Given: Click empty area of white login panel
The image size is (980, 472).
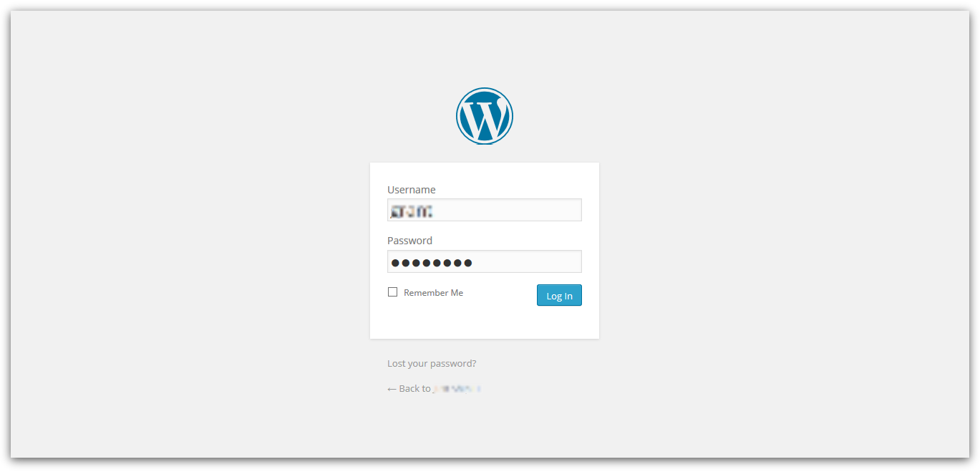Looking at the screenshot, I should tap(485, 322).
